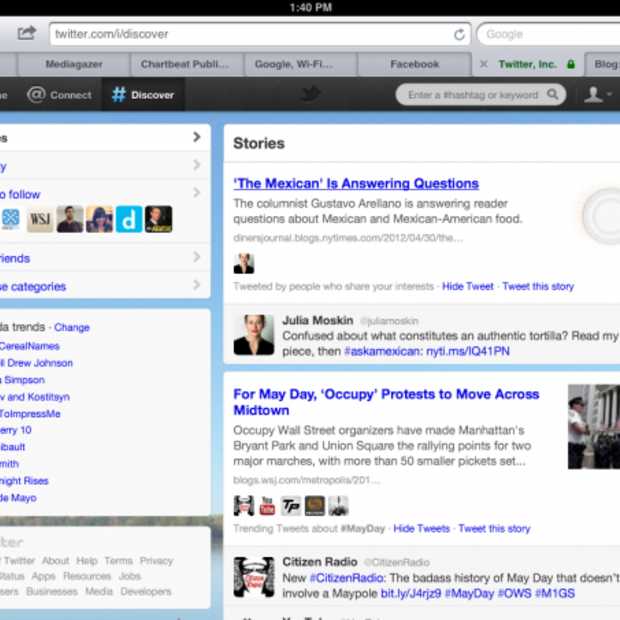The image size is (620, 620).
Task: Select the Twitter, Inc. tab
Action: click(528, 64)
